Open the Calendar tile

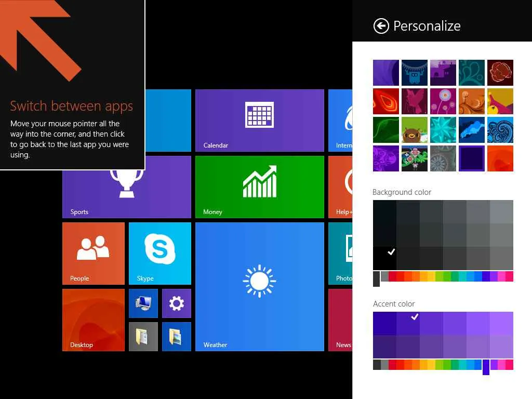(260, 121)
